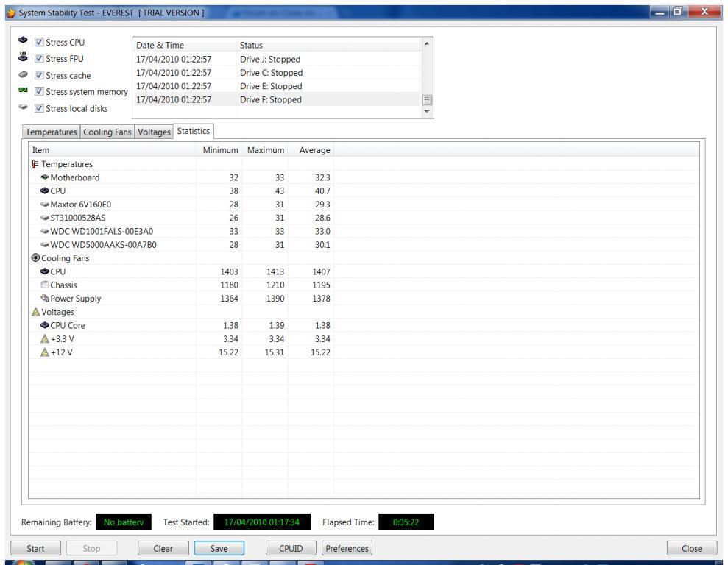
Task: Click the Chassis fan icon
Action: (45, 285)
